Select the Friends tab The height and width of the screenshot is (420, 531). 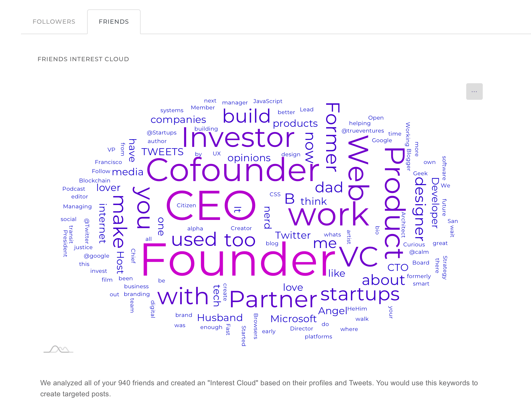tap(114, 22)
